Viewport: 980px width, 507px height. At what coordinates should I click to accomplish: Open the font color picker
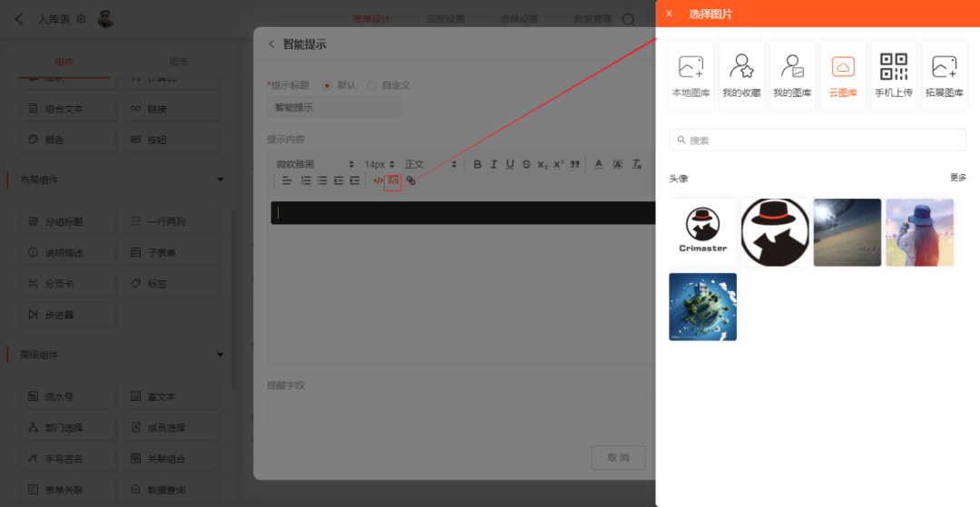(x=599, y=164)
